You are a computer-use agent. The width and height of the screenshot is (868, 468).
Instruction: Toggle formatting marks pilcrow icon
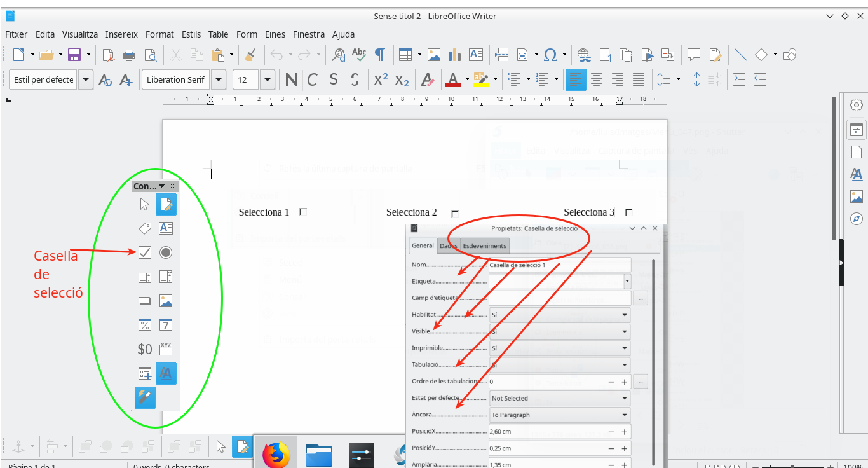[x=379, y=55]
